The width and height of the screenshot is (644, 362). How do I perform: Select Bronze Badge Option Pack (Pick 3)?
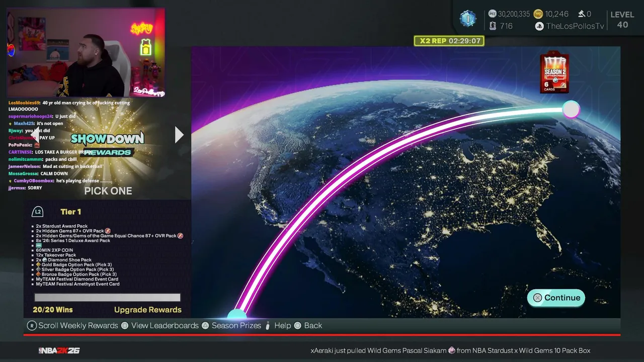click(79, 275)
